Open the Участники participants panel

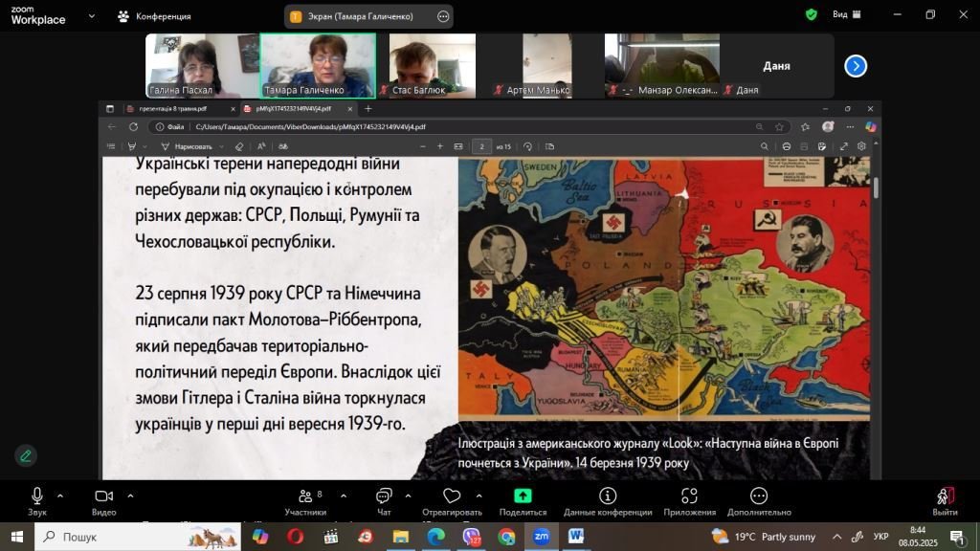[305, 501]
